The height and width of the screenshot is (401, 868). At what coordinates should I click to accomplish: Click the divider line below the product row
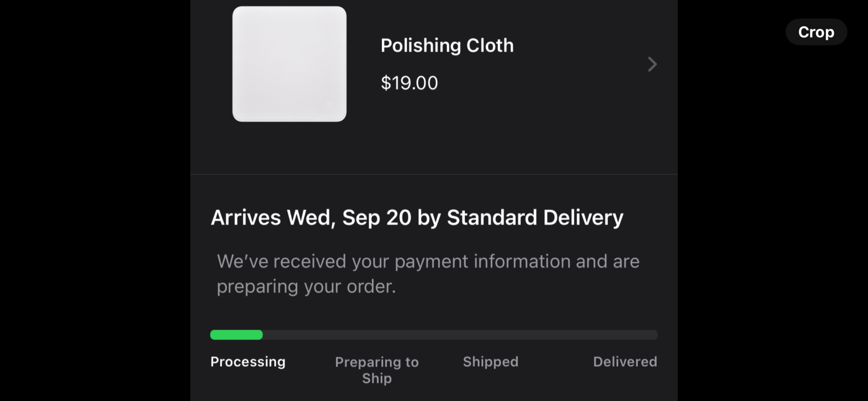pyautogui.click(x=434, y=174)
